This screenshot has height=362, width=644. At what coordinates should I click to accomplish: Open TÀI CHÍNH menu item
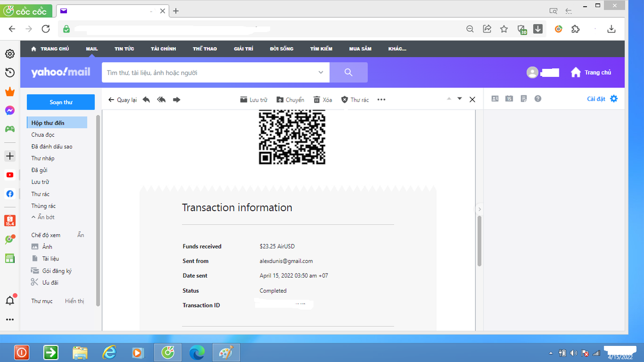[164, 49]
